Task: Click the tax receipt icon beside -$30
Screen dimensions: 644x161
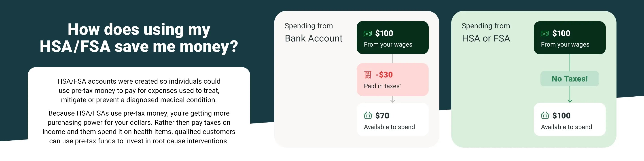Action: (368, 75)
